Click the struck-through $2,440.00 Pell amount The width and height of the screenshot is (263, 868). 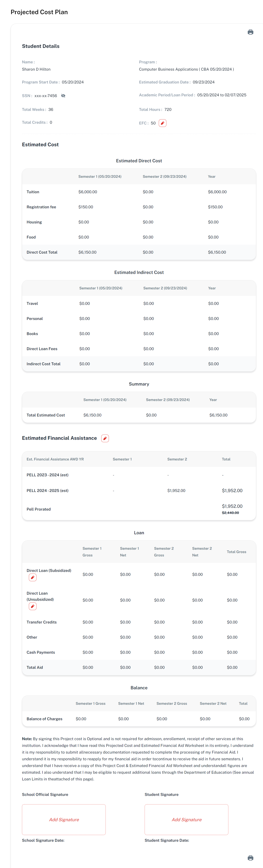pyautogui.click(x=230, y=513)
